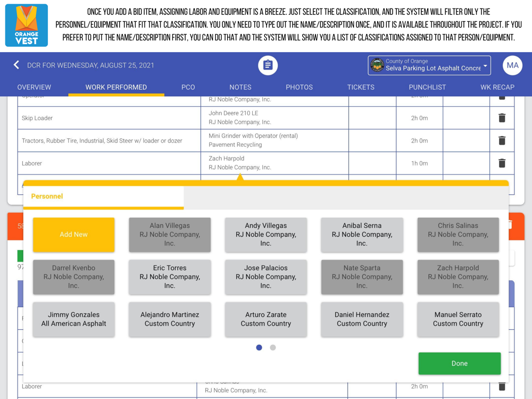Pick Darrel Kvenbo personnel card
Screen dimensions: 532x399
pyautogui.click(x=73, y=277)
